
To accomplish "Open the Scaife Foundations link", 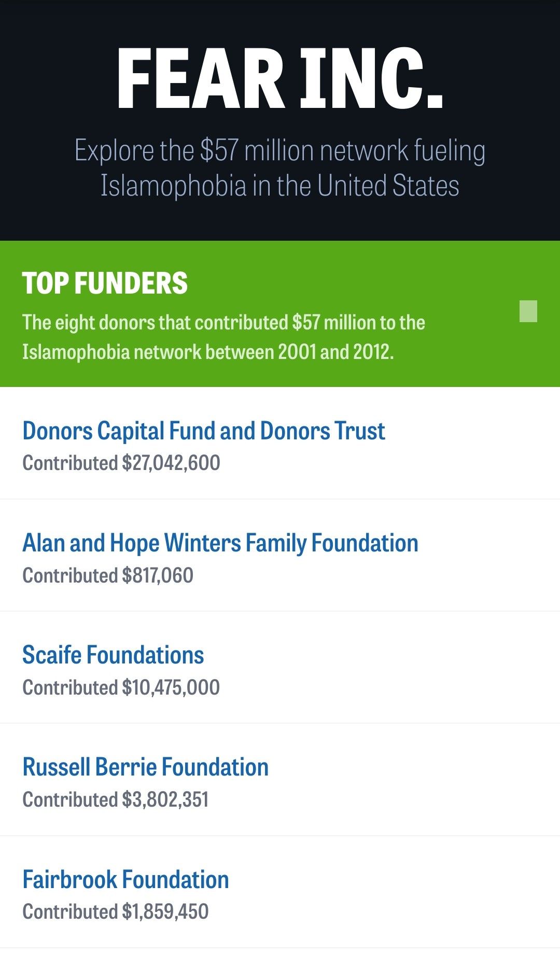I will coord(113,655).
